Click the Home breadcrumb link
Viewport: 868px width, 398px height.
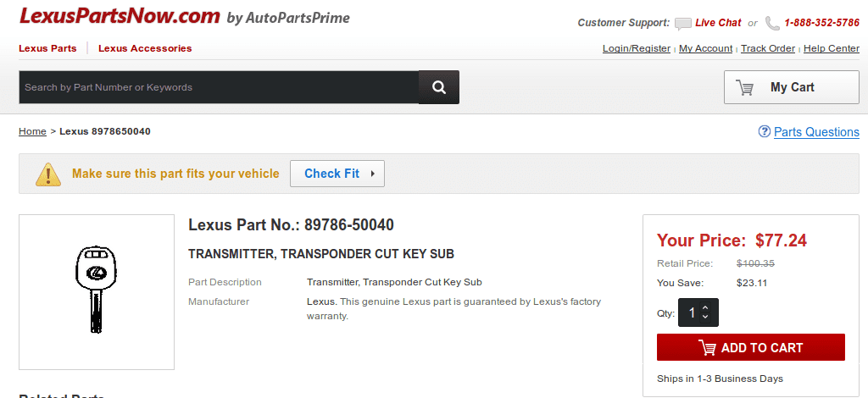(33, 131)
